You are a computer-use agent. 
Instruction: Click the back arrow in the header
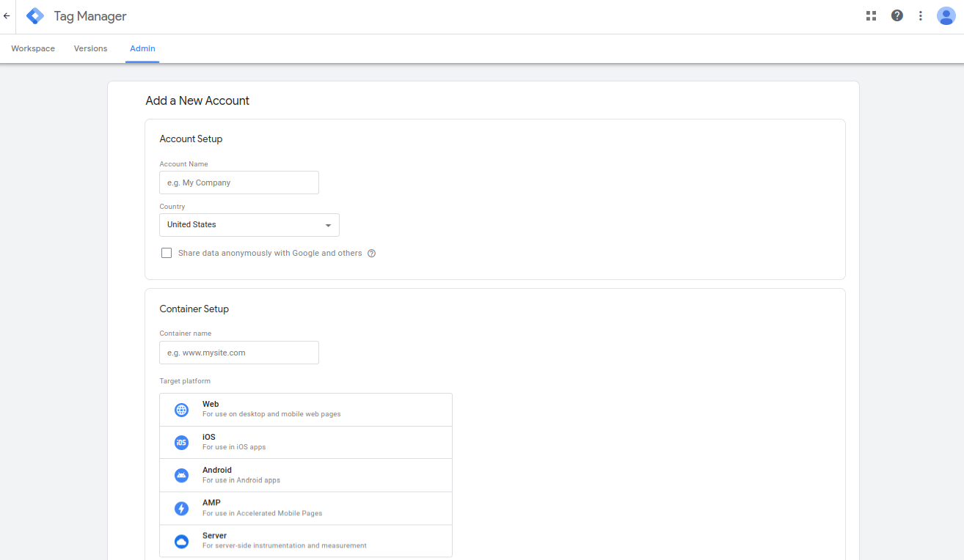[6, 15]
